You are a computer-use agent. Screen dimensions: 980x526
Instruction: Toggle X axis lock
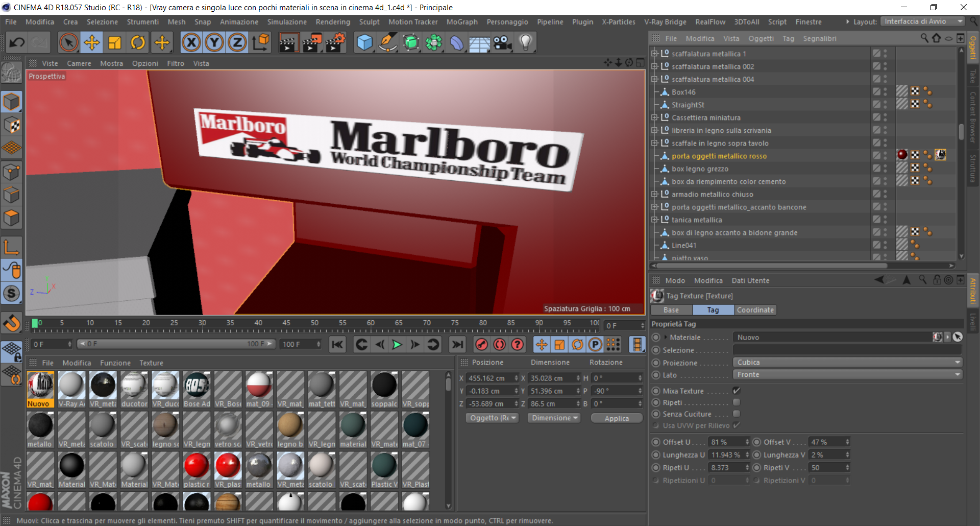(x=191, y=42)
